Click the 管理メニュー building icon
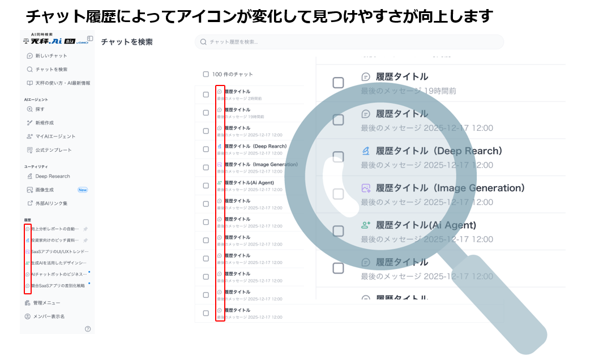 [x=28, y=303]
